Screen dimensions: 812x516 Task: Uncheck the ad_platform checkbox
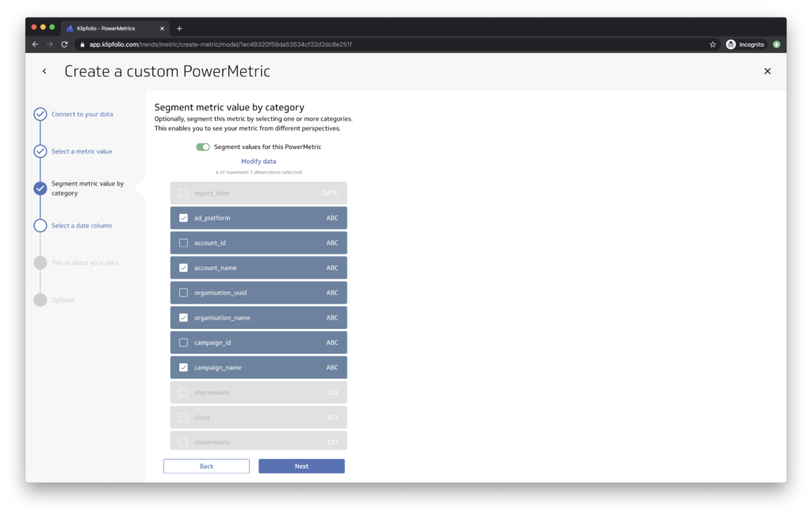183,218
